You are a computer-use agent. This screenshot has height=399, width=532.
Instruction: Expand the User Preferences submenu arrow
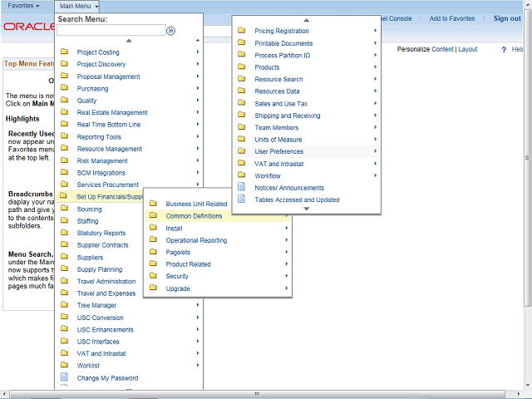376,151
